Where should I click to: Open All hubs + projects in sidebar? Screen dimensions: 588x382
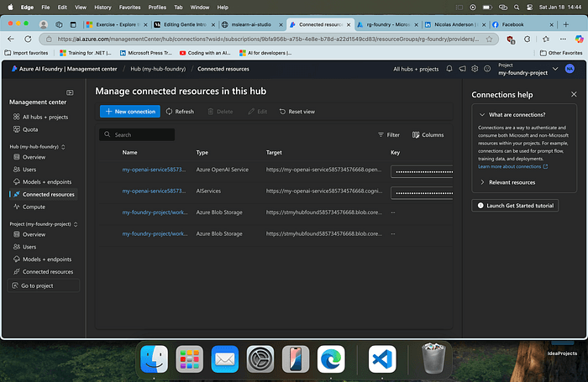(41, 117)
